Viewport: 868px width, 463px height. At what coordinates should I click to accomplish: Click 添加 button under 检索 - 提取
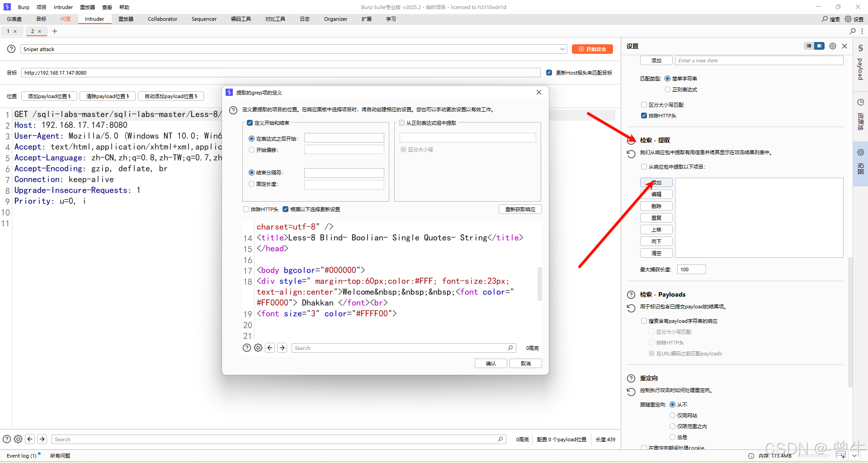[x=656, y=183]
